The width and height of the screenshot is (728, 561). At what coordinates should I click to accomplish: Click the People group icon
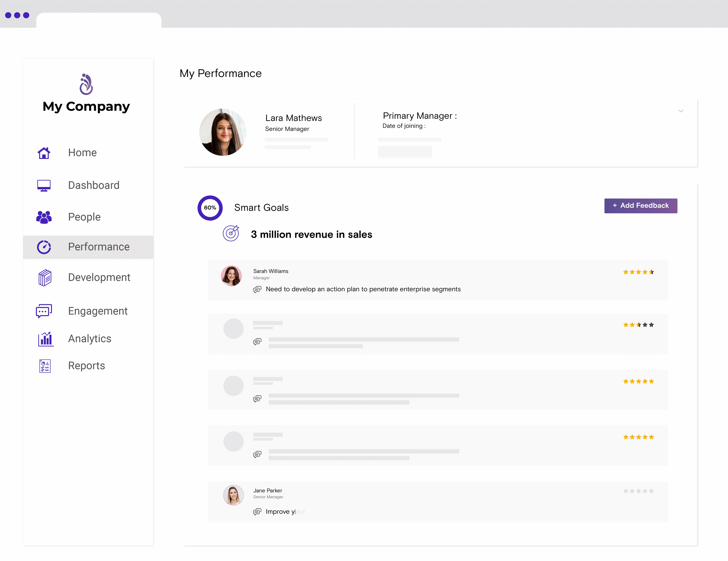[x=44, y=217]
